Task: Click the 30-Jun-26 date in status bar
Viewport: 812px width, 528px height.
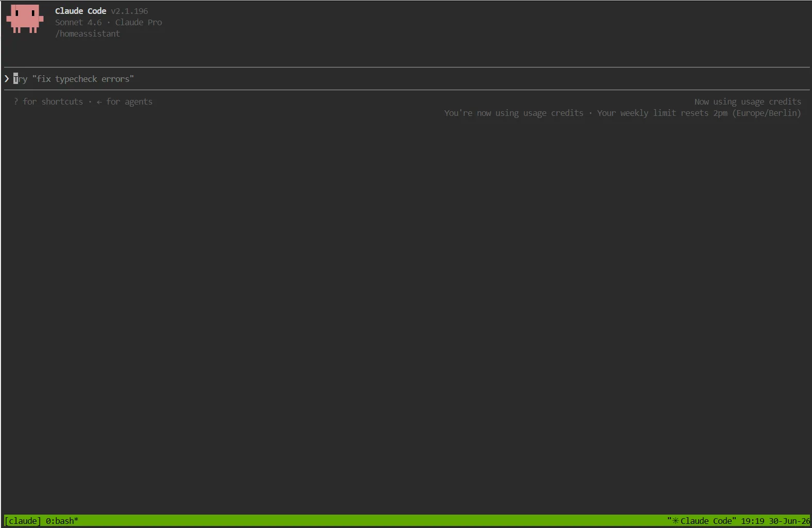Action: [789, 521]
